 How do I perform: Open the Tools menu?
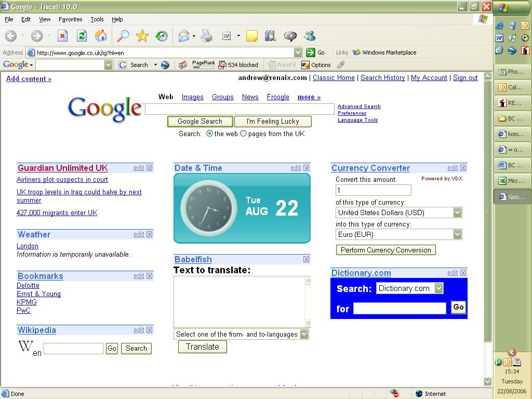tap(97, 19)
